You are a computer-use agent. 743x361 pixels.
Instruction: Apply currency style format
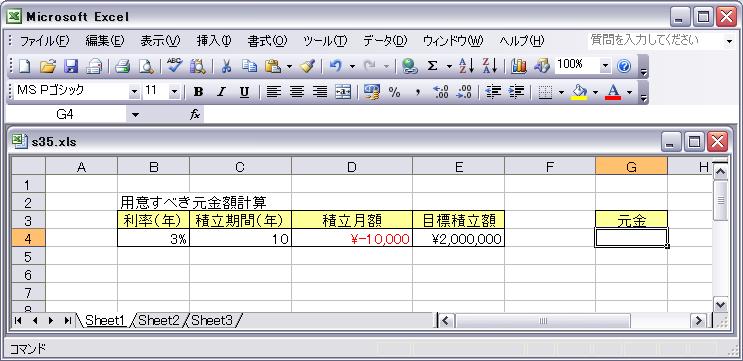(x=372, y=92)
